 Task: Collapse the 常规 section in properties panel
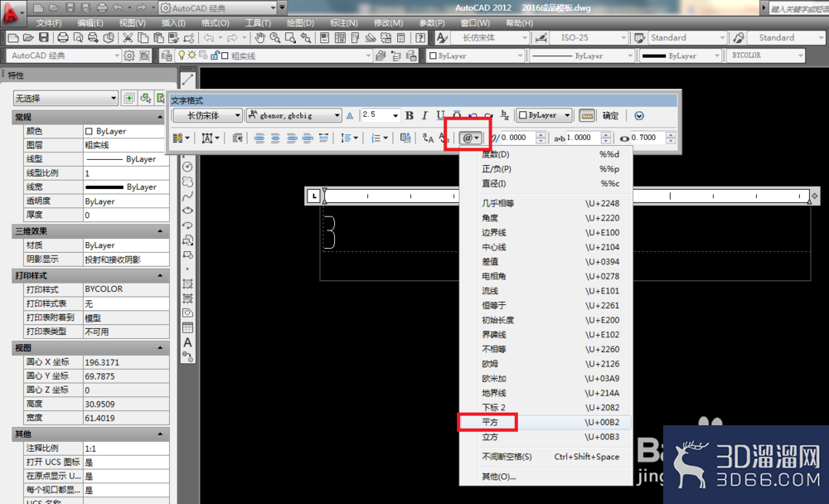pyautogui.click(x=160, y=117)
